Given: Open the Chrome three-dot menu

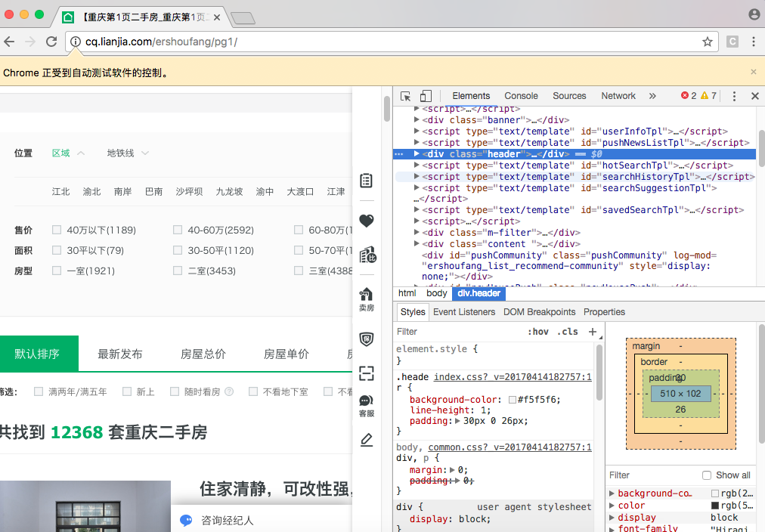Looking at the screenshot, I should coord(754,42).
